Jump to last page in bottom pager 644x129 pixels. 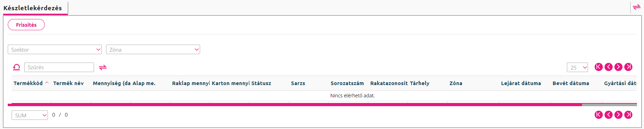pyautogui.click(x=628, y=115)
